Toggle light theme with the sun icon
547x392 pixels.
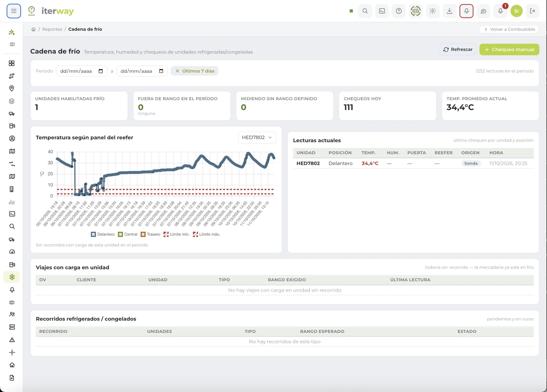click(x=432, y=11)
